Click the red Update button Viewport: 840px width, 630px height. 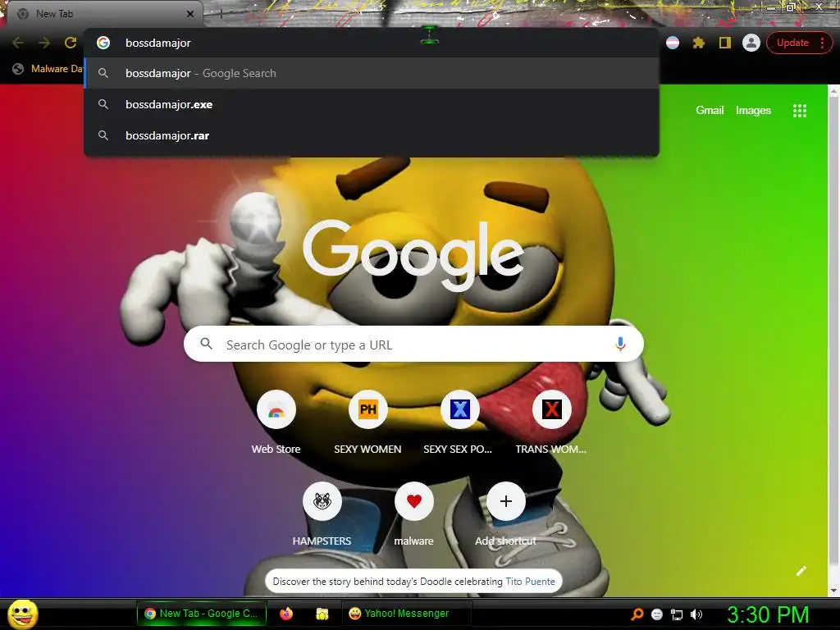(x=792, y=43)
